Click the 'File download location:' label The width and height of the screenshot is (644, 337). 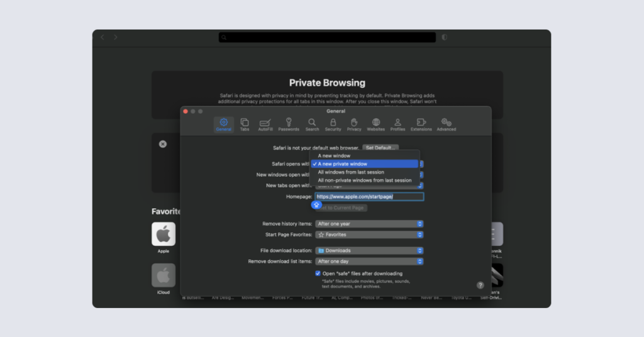click(x=286, y=250)
